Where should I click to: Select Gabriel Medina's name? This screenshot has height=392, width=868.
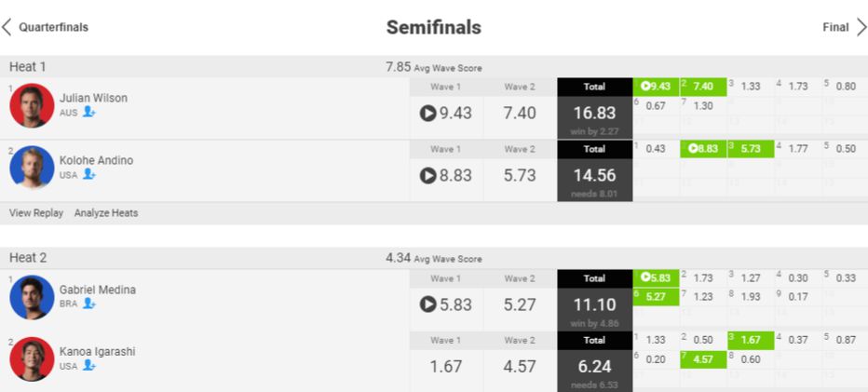point(98,290)
